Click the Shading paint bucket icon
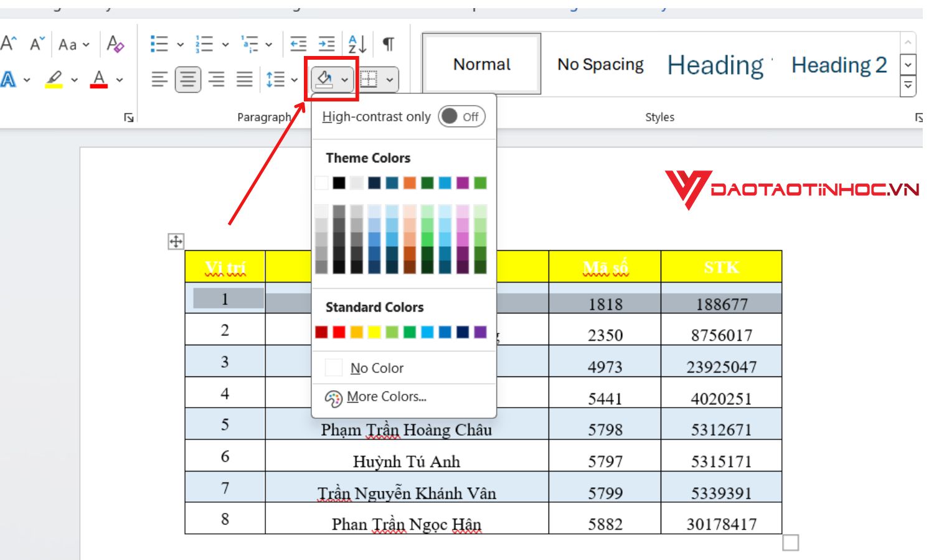The height and width of the screenshot is (560, 934). [x=324, y=80]
